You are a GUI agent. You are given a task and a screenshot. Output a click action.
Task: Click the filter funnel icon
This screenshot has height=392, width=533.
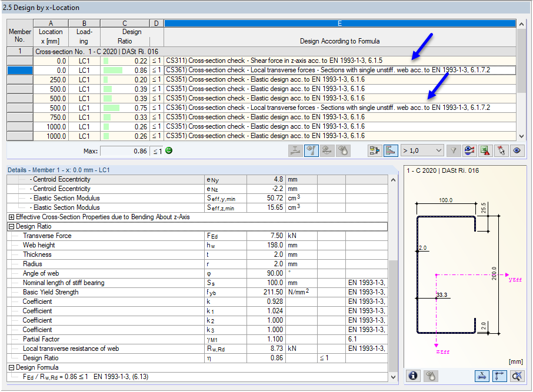point(453,150)
